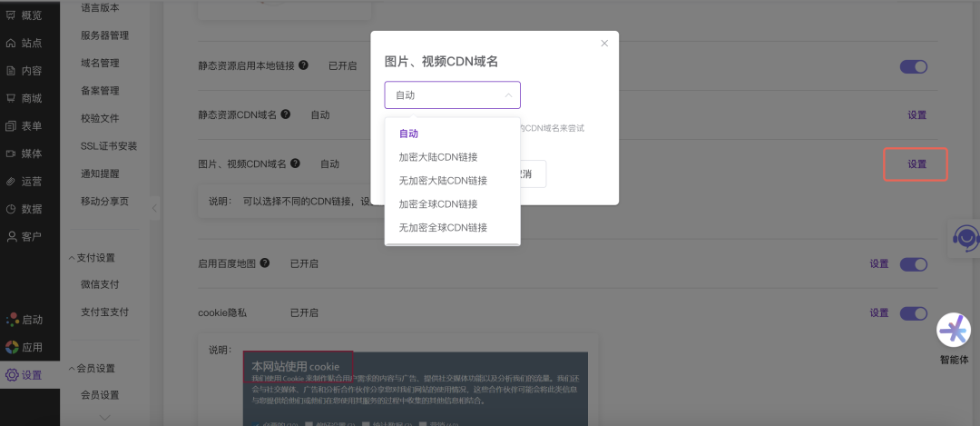
Task: Select the 商城 shop icon
Action: pos(11,98)
